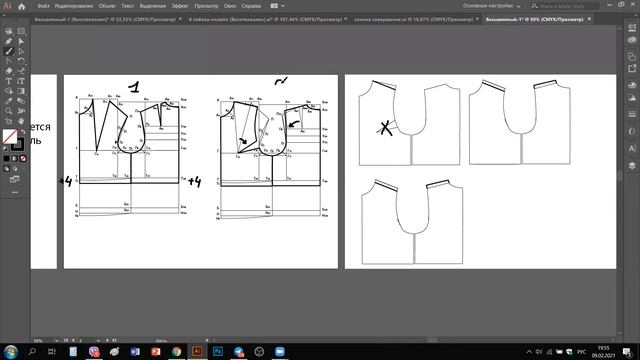Go to first artboard button
This screenshot has width=640, height=360.
[66, 340]
